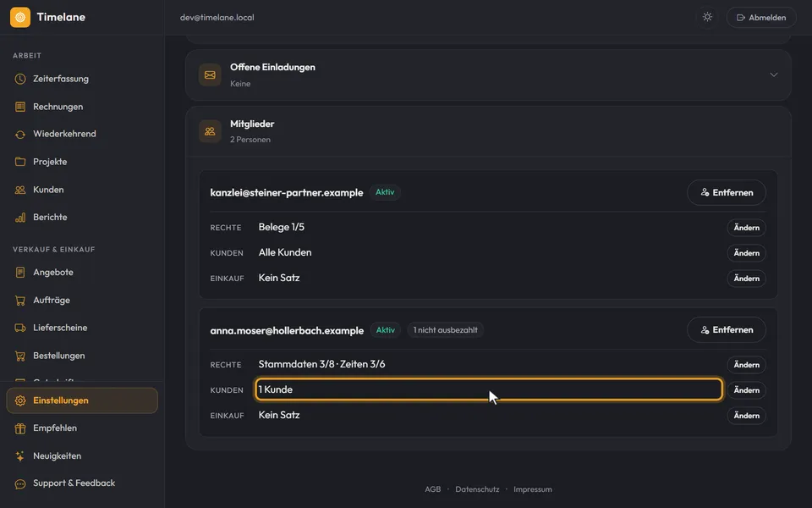The width and height of the screenshot is (812, 508).
Task: Remove anna.moser@hollerbach.example via Entfernen
Action: pos(727,329)
